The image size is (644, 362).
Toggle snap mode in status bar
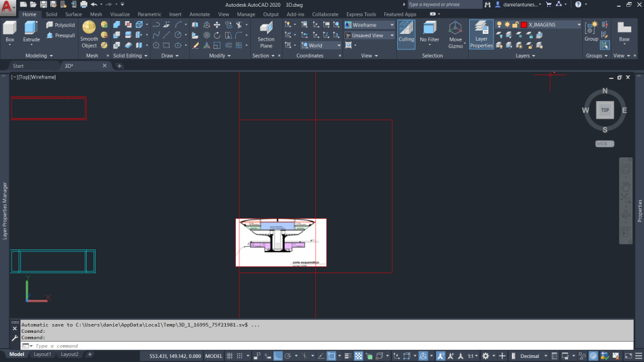(239, 356)
